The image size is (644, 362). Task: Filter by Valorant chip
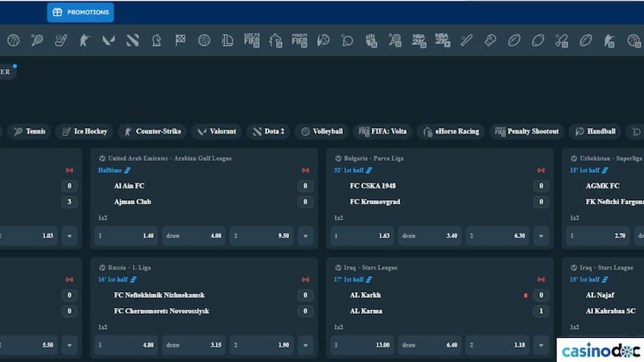217,131
